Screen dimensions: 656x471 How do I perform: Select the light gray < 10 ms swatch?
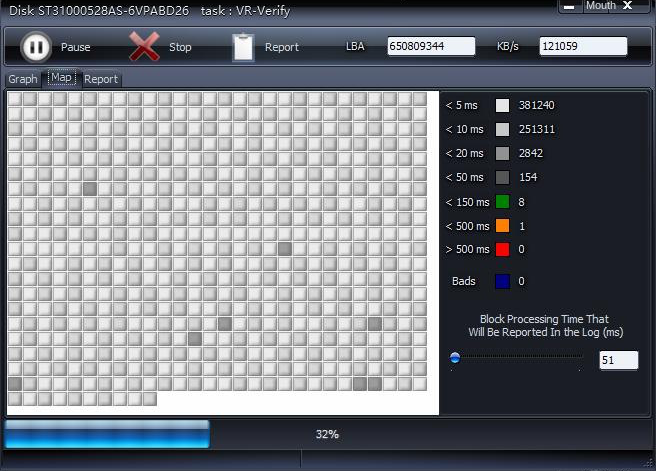pyautogui.click(x=502, y=129)
